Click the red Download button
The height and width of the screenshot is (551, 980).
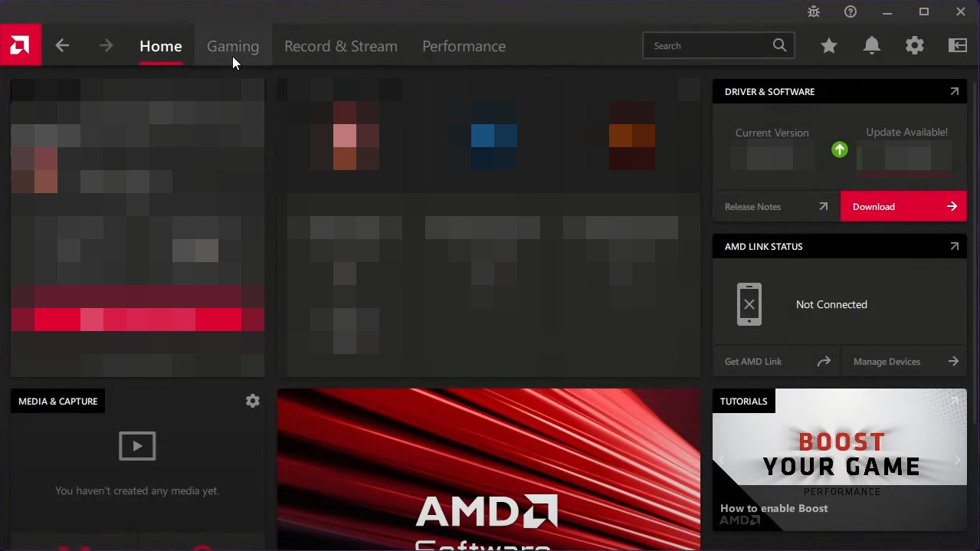click(x=903, y=206)
